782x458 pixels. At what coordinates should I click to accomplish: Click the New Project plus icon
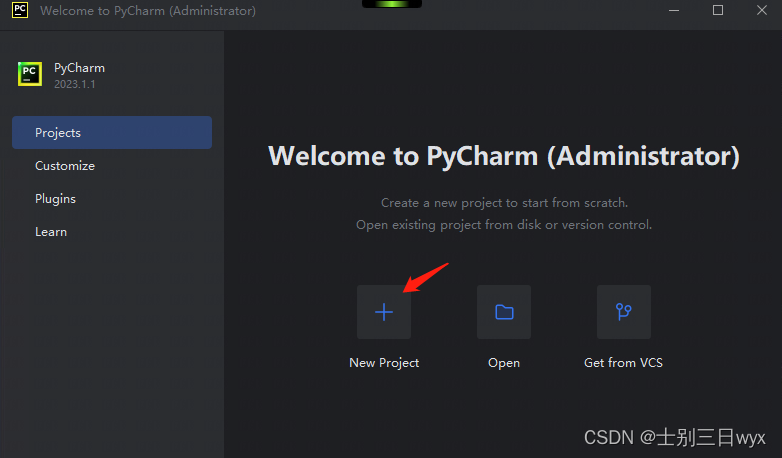coord(384,312)
